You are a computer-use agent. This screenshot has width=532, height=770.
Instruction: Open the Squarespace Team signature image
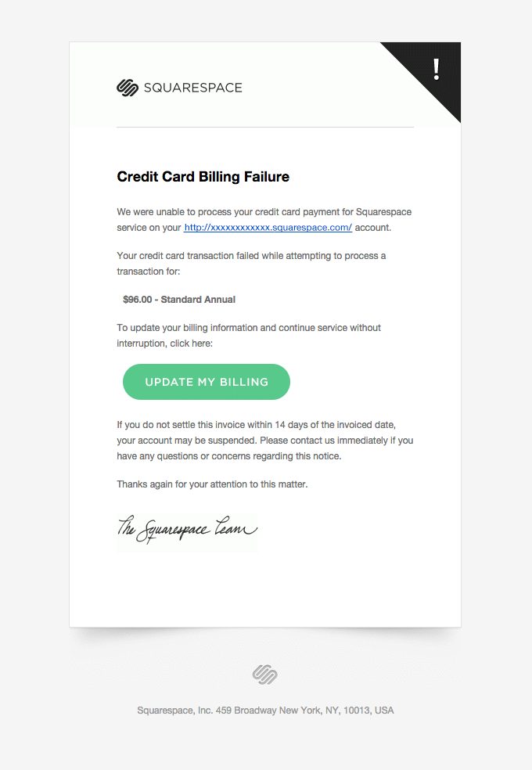(x=186, y=530)
